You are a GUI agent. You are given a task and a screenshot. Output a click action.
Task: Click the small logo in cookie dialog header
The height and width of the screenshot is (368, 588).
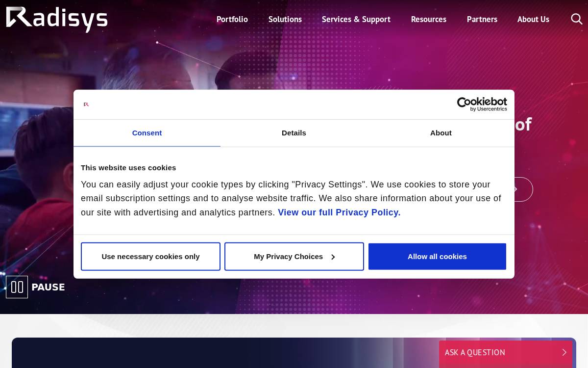click(86, 105)
